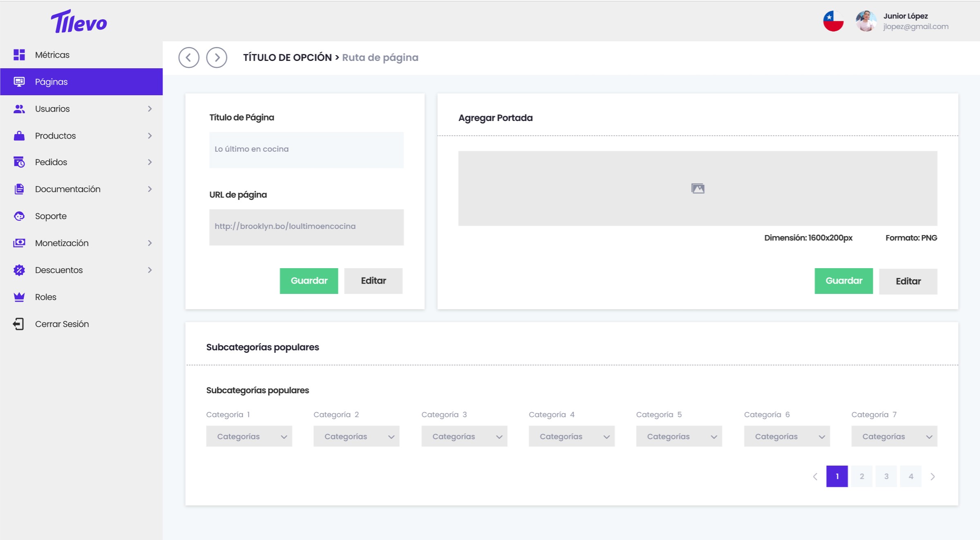Click the image placeholder icon in Portada

pyautogui.click(x=698, y=188)
